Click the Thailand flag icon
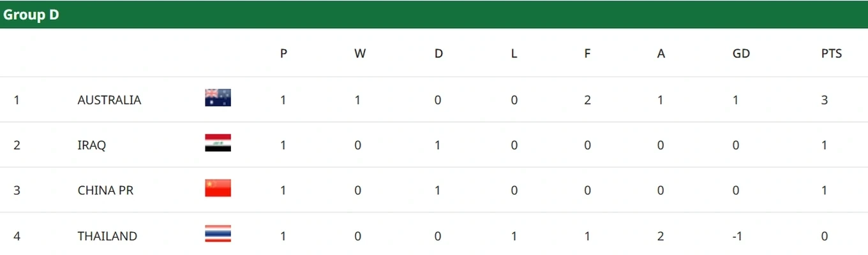Image resolution: width=868 pixels, height=255 pixels. [x=218, y=233]
